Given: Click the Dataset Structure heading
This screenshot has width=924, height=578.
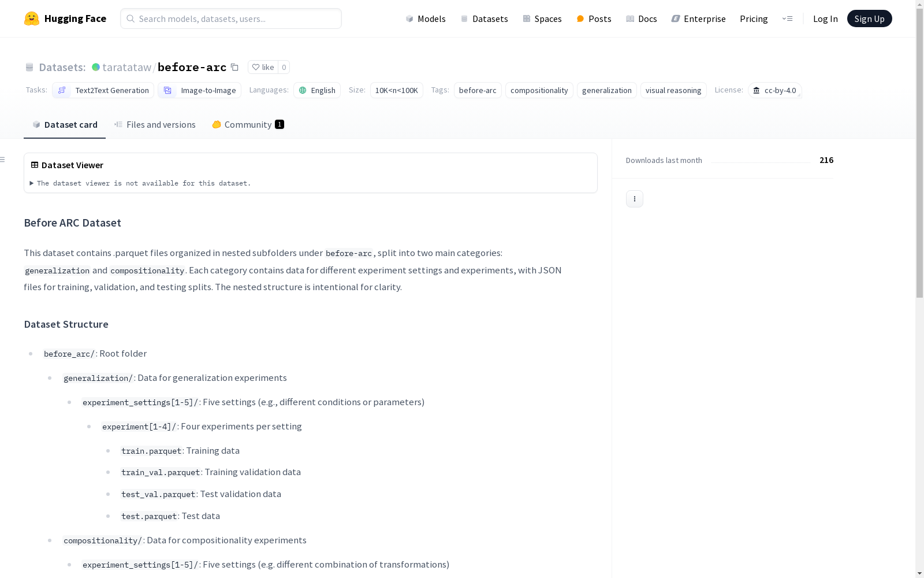Looking at the screenshot, I should pos(66,324).
